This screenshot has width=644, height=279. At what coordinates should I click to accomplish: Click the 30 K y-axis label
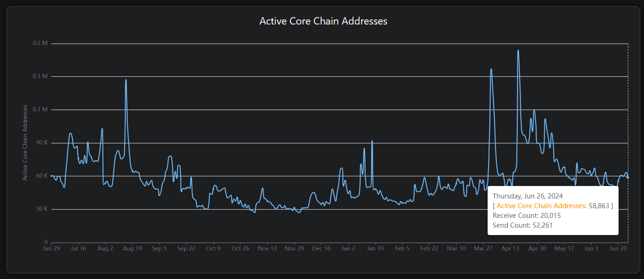click(41, 209)
